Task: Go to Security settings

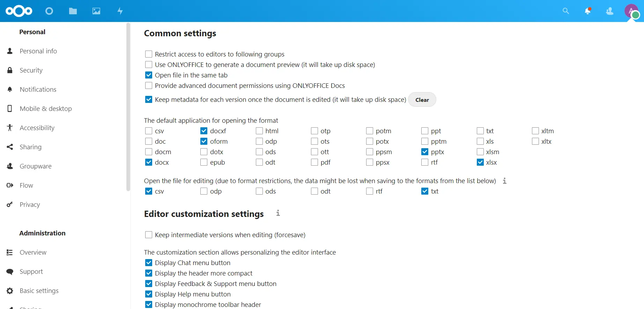Action: [31, 70]
